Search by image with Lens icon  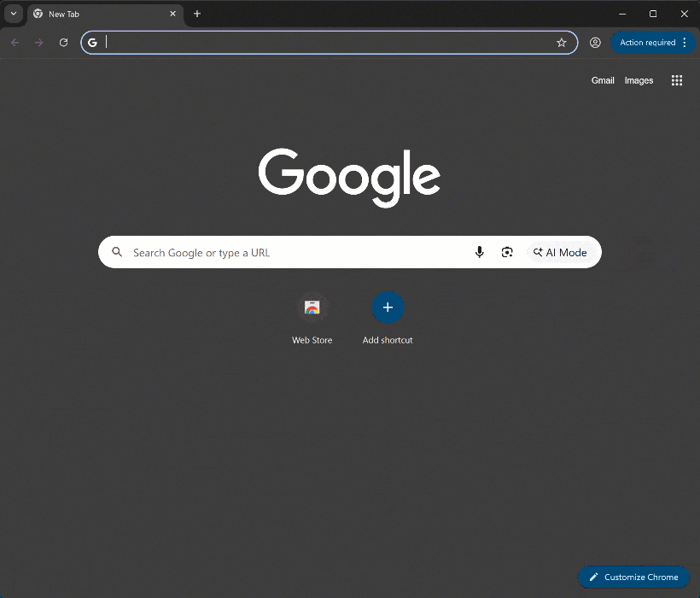coord(507,252)
